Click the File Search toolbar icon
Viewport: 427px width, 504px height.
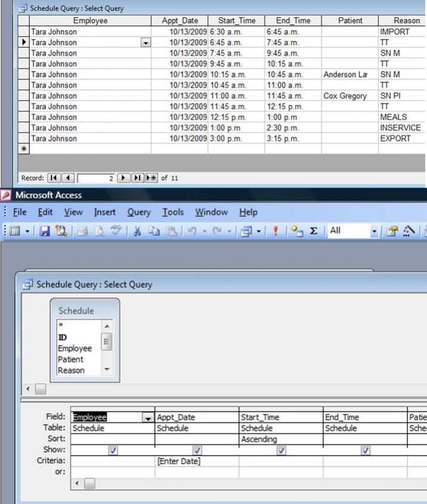pos(61,231)
